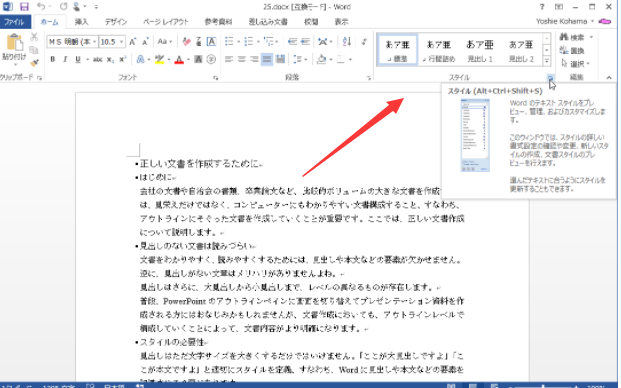The image size is (621, 388).
Task: Switch to the 参考資料 tab
Action: (x=218, y=22)
